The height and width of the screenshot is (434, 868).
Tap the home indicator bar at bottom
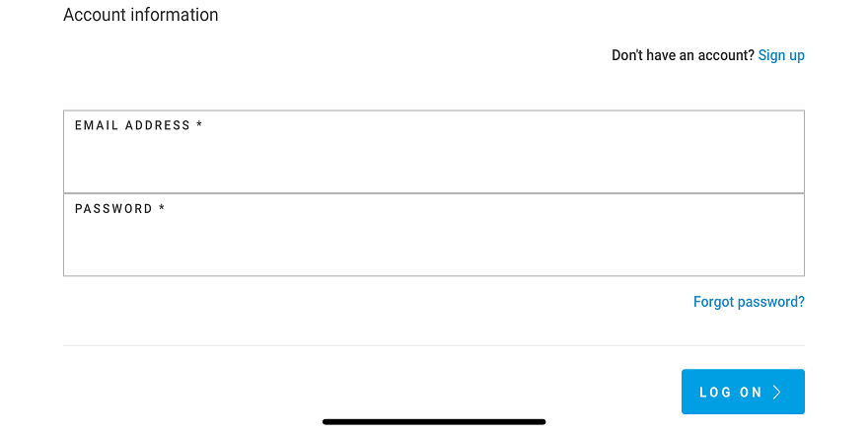pyautogui.click(x=434, y=422)
